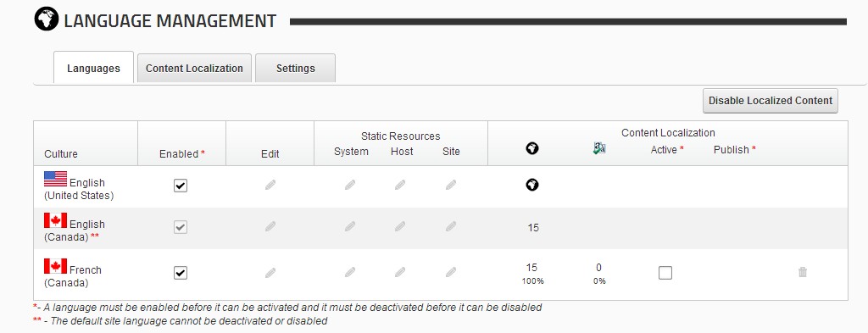Viewport: 868px width, 333px height.
Task: Delete the French (Canada) language trash icon
Action: click(803, 272)
